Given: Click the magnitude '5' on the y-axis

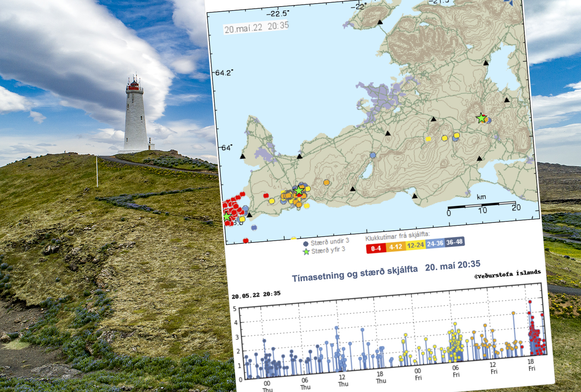Looking at the screenshot, I should click(x=235, y=309).
